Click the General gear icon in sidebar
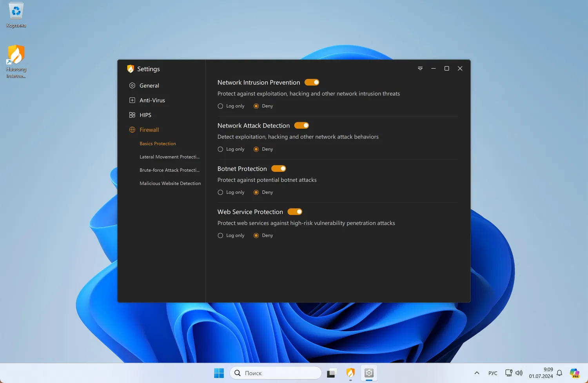Image resolution: width=588 pixels, height=383 pixels. coord(132,86)
